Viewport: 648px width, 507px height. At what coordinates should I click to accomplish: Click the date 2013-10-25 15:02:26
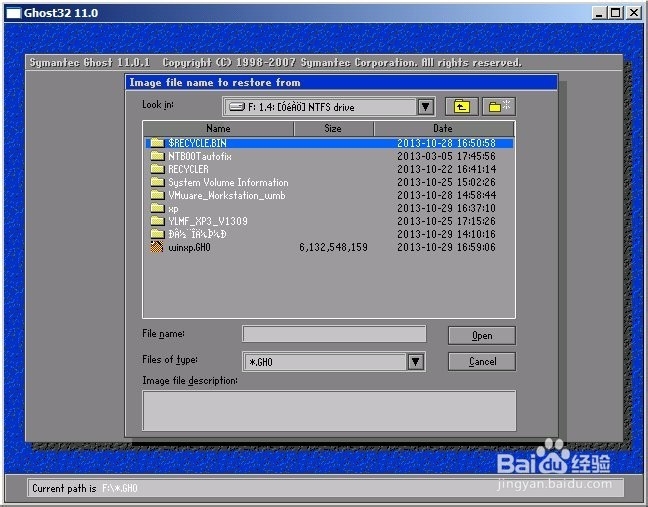446,182
